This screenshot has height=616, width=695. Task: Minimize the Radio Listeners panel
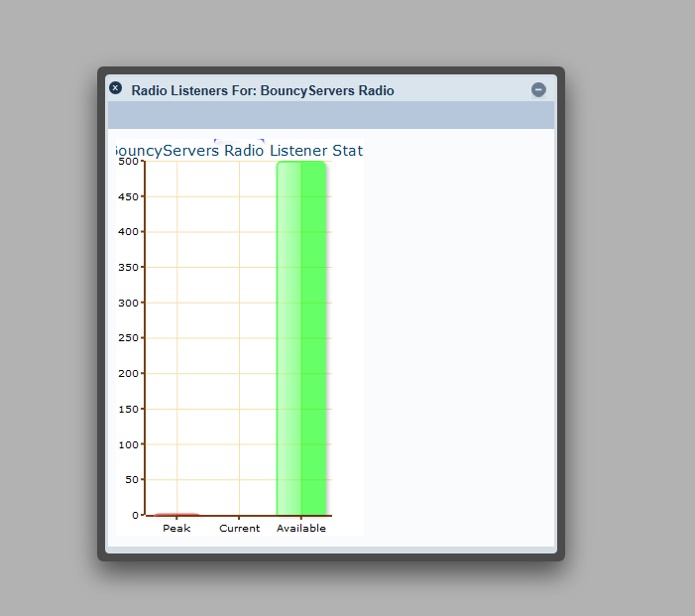pyautogui.click(x=538, y=90)
